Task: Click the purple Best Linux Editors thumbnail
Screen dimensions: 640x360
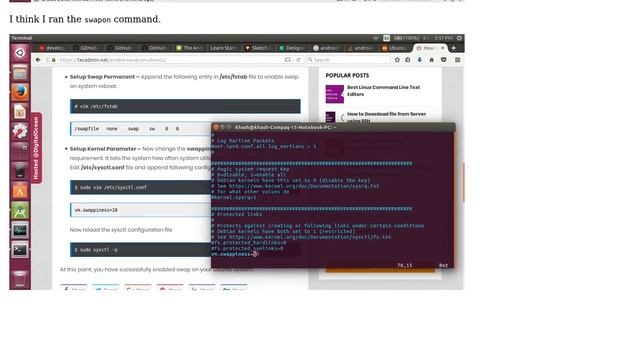Action: coord(335,94)
